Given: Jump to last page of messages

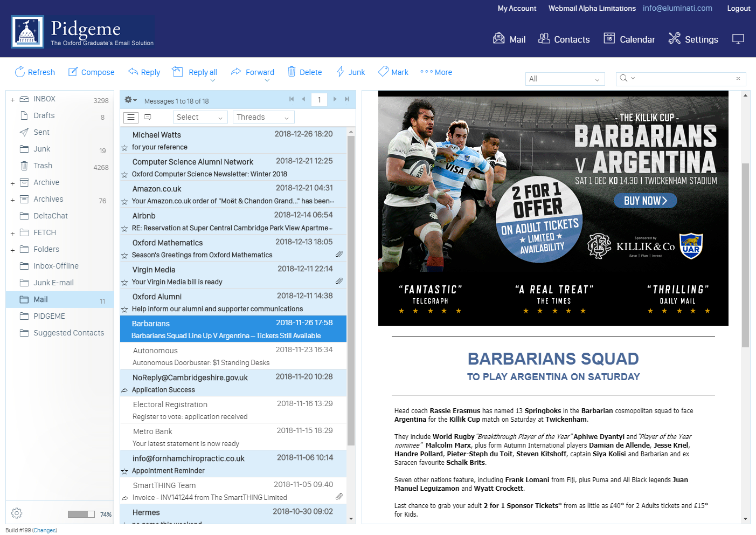Looking at the screenshot, I should tap(347, 99).
